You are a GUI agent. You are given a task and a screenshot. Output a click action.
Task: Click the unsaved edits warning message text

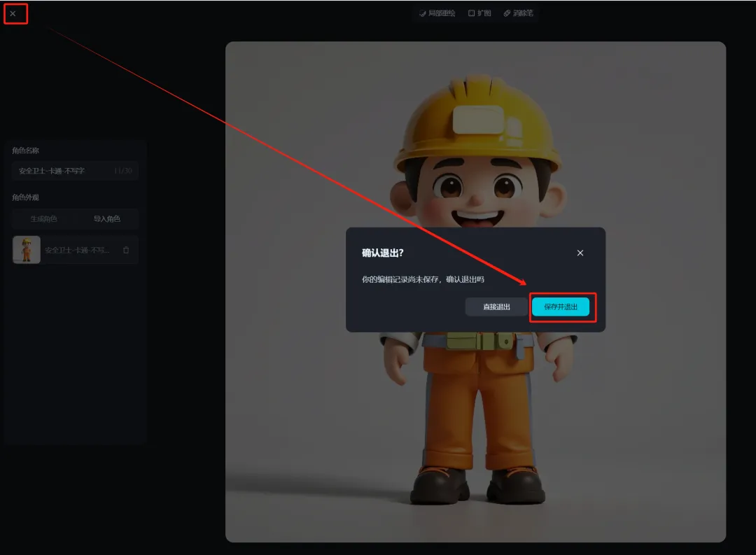[423, 279]
